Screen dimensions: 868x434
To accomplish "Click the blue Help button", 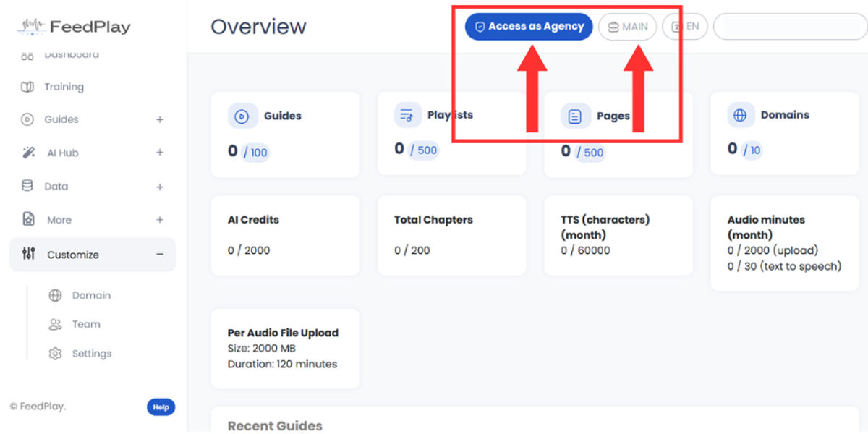I will click(161, 407).
